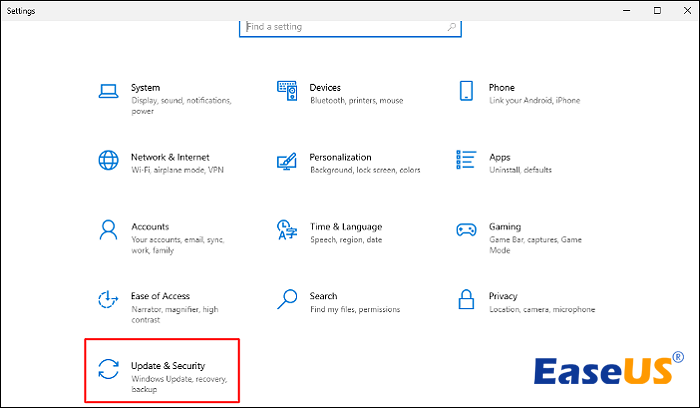This screenshot has height=408, width=700.
Task: Click the Privacy category title
Action: [503, 296]
